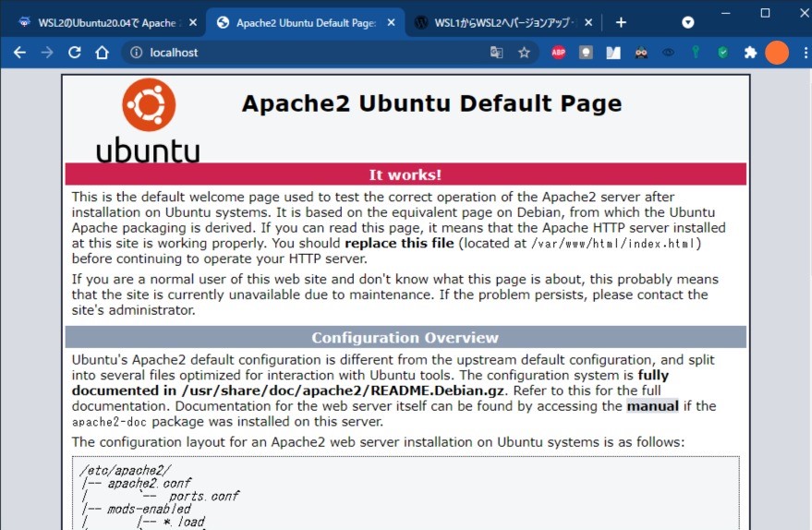Viewport: 812px width, 530px height.
Task: Click the /etc/apache2/ line in layout box
Action: (125, 471)
